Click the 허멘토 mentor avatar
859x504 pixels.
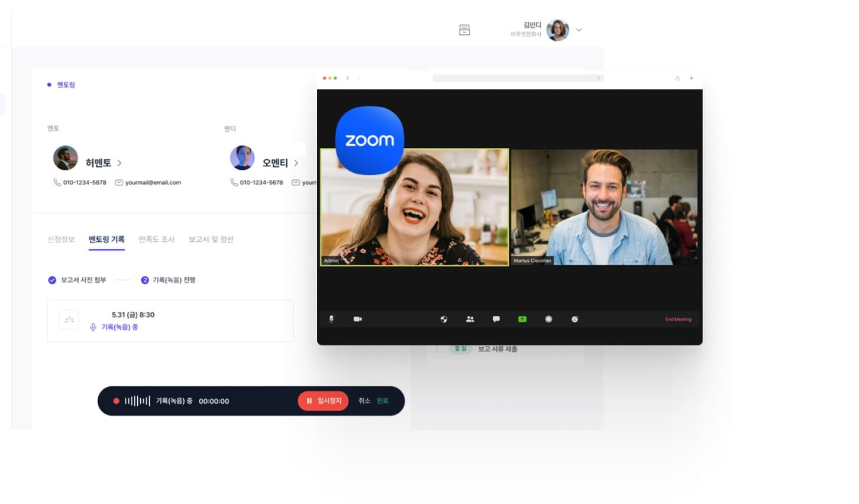[x=65, y=158]
